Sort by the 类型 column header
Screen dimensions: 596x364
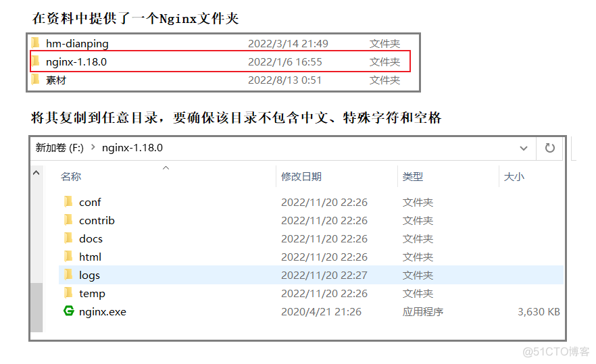413,177
